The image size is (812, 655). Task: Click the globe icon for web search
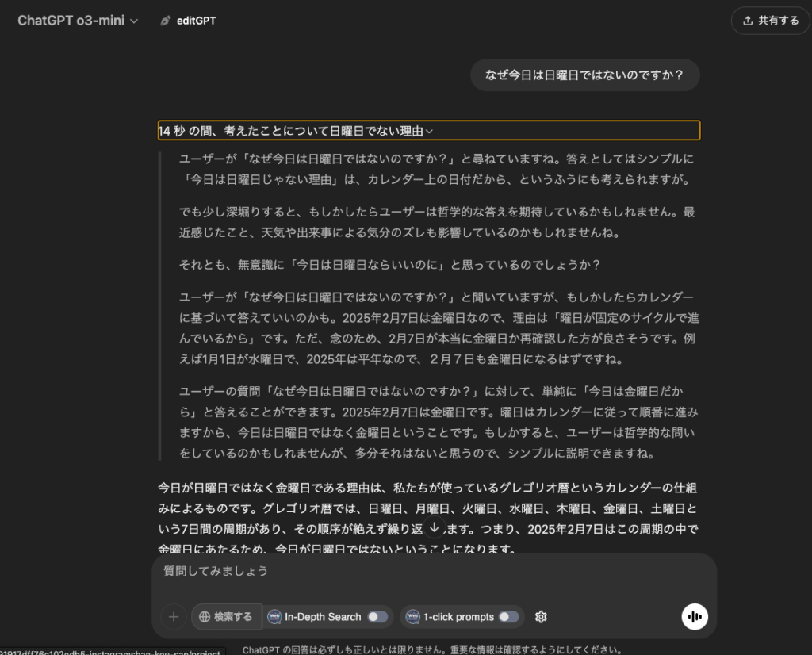(205, 616)
